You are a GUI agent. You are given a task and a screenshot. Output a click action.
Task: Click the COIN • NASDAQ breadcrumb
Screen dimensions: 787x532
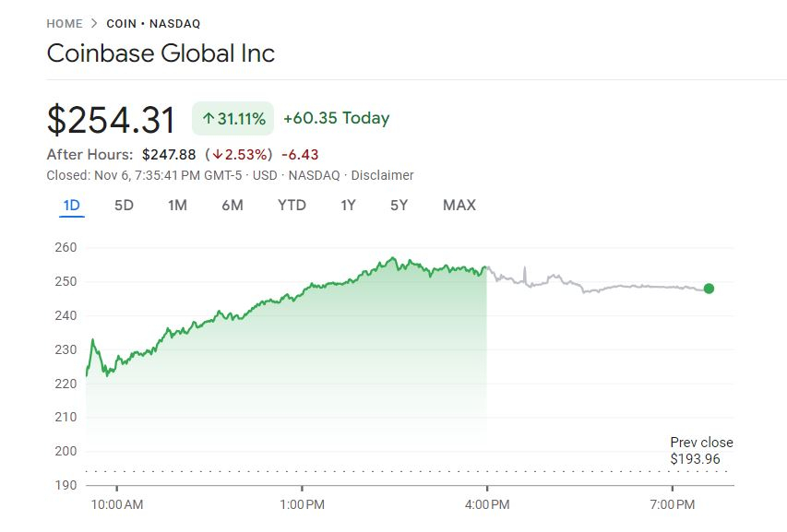click(x=153, y=23)
